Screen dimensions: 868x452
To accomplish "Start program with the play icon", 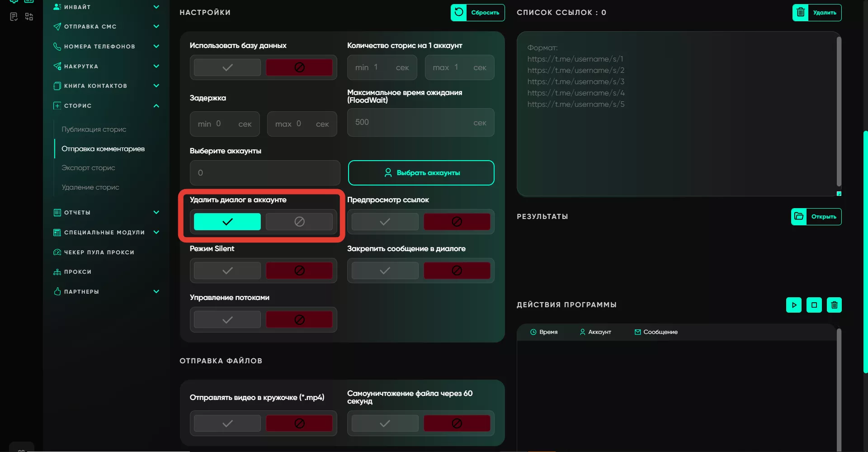I will [x=794, y=305].
